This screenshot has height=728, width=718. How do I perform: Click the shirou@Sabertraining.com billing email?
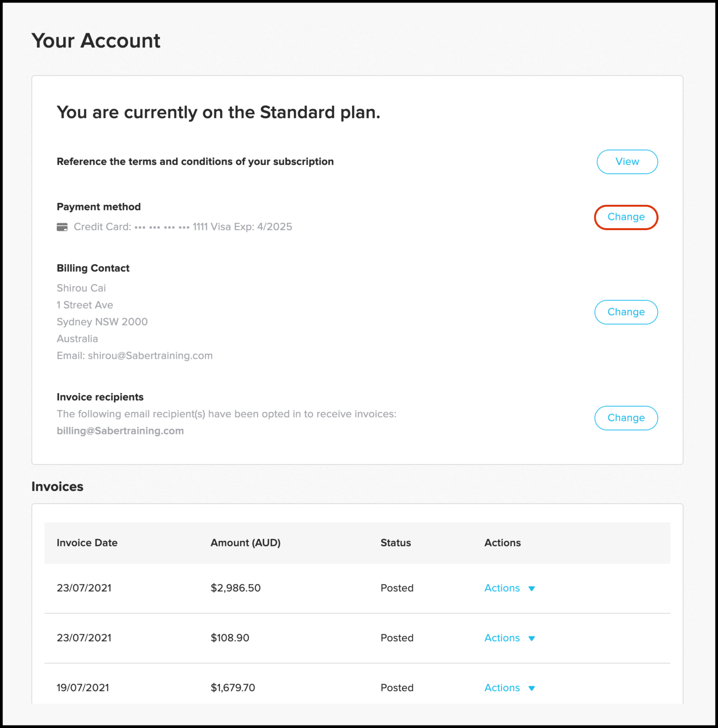click(x=150, y=356)
